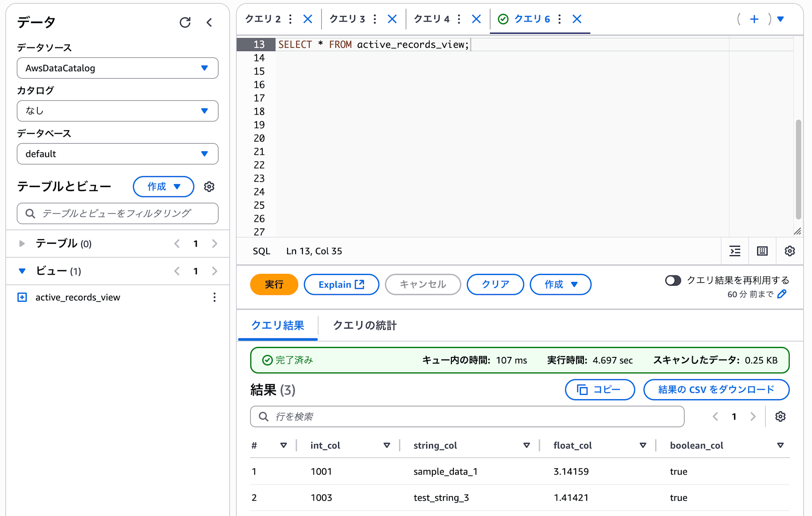Close the クエリ 3 tab
Image resolution: width=812 pixels, height=516 pixels.
392,19
